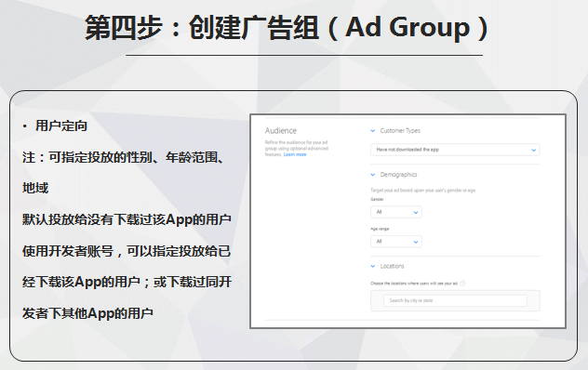This screenshot has width=588, height=370.
Task: Collapse the Customer Types section chevron
Action: (x=373, y=131)
